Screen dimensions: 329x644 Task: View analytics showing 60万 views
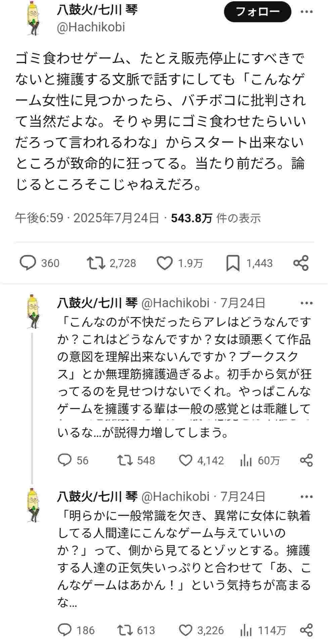(x=246, y=461)
